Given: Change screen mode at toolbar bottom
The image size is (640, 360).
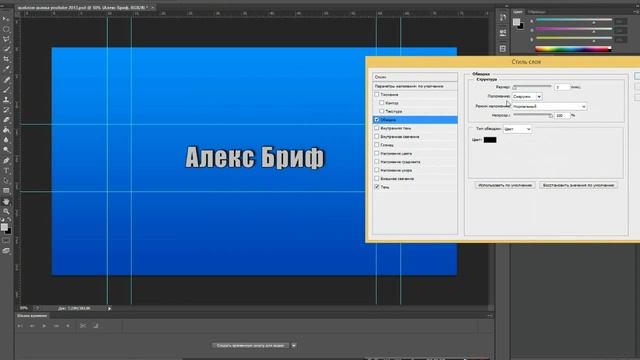Looking at the screenshot, I should coord(6,251).
